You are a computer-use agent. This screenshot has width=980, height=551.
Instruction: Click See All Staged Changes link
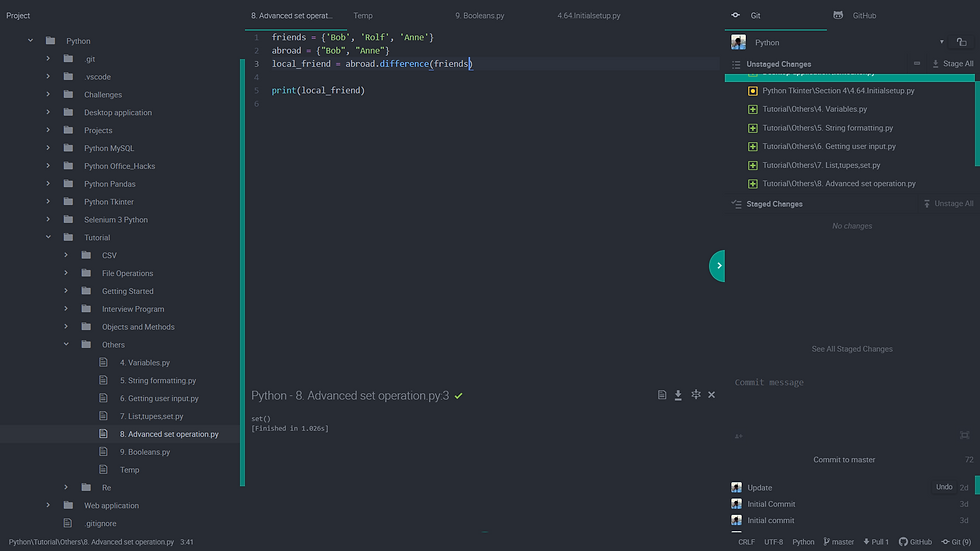(x=852, y=349)
